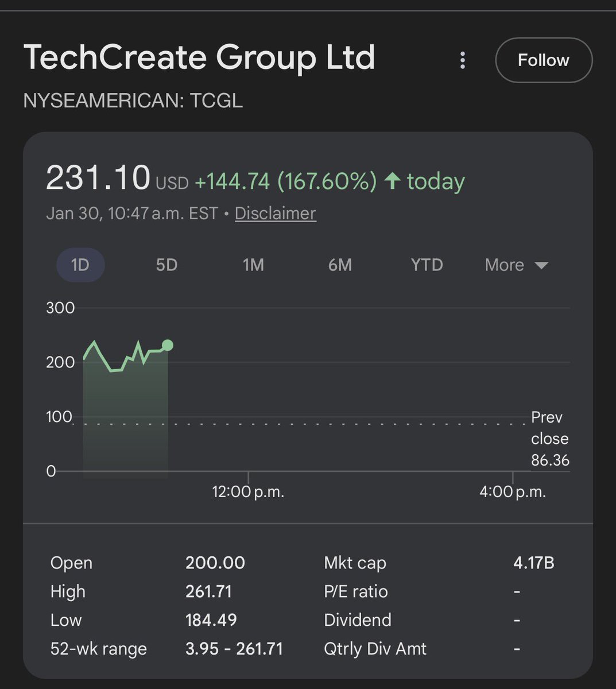The image size is (616, 689).
Task: Click the Follow button
Action: [x=543, y=60]
